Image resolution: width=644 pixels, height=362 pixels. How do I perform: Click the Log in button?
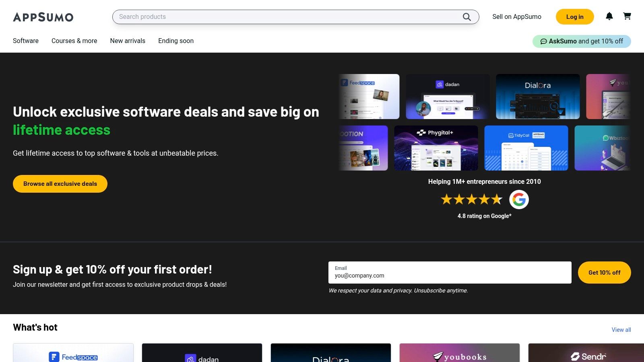575,17
